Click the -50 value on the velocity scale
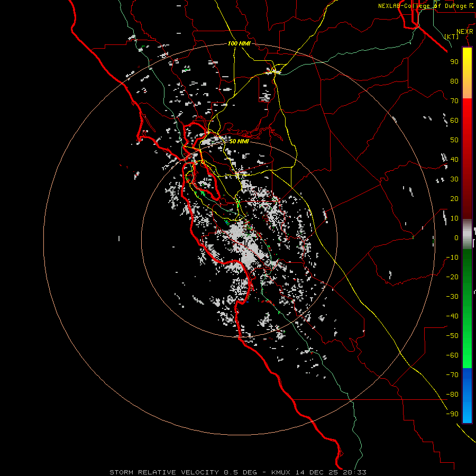Screen dimensions: 476x476 point(452,336)
